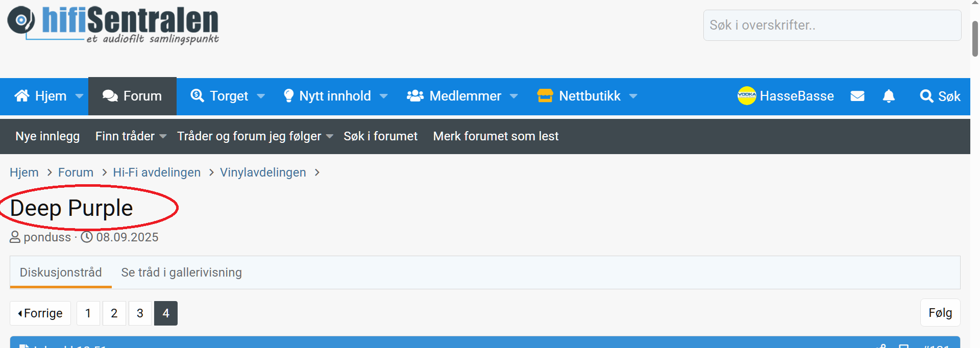Screen dimensions: 980x348
Task: Click the Følg button
Action: point(940,313)
